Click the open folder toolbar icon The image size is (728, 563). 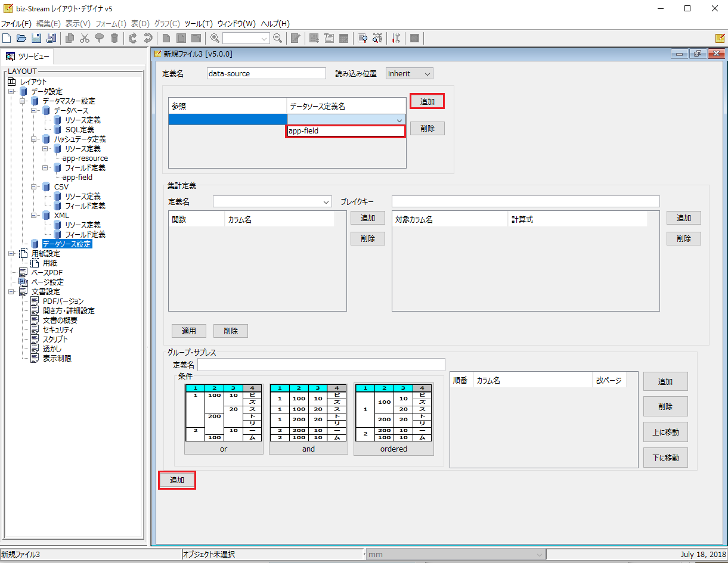tap(21, 38)
